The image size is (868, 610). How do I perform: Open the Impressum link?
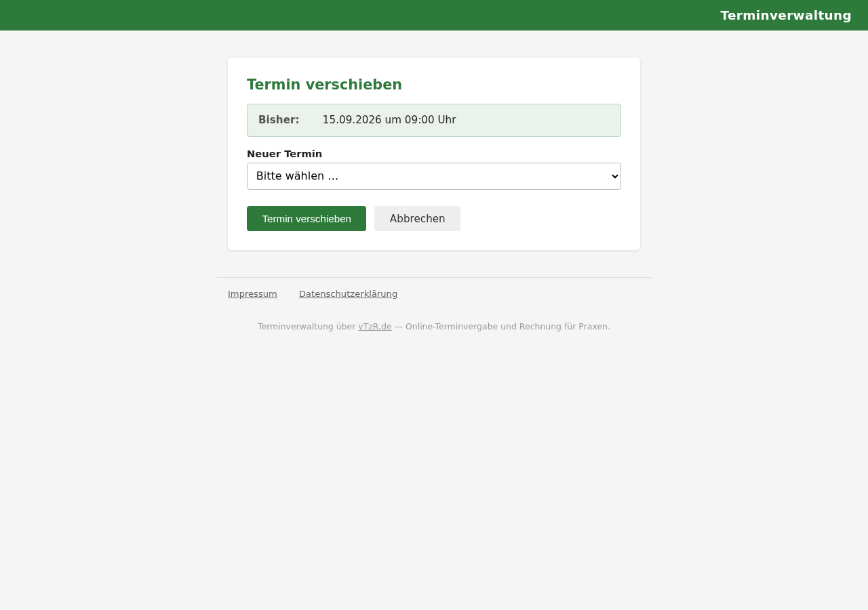(x=252, y=294)
